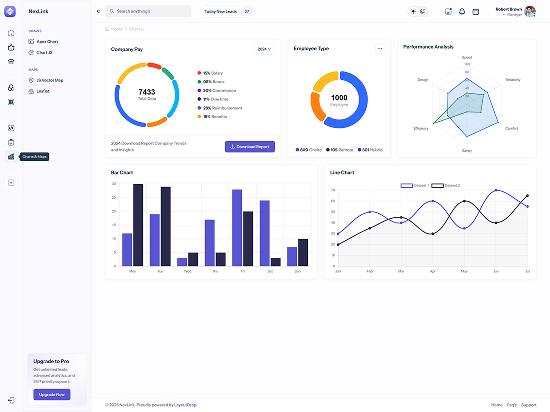
Task: Click the Search anything input field
Action: pyautogui.click(x=148, y=11)
